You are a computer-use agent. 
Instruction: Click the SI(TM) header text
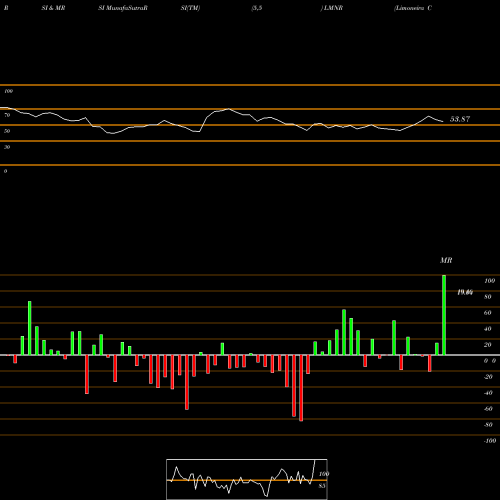190,8
